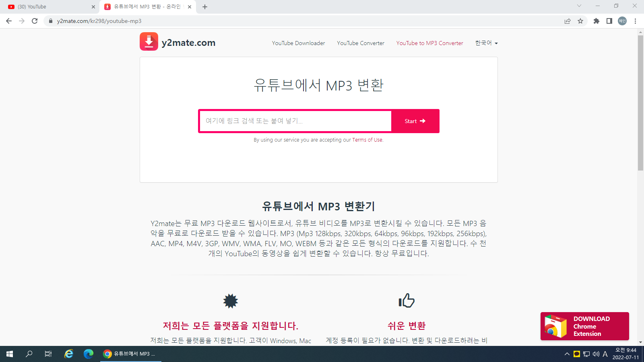This screenshot has width=644, height=362.
Task: Click the browser forward arrow
Action: [x=22, y=21]
